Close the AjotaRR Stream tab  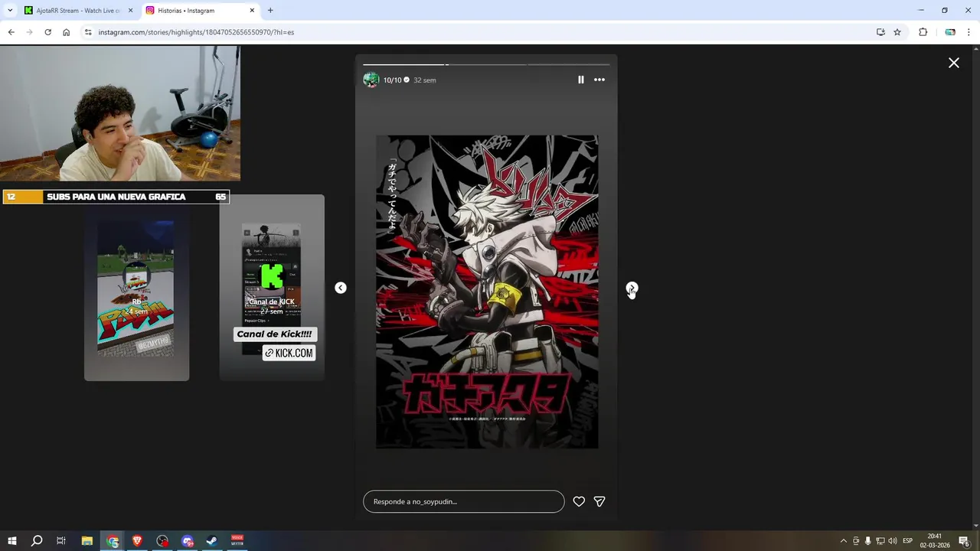click(x=130, y=11)
